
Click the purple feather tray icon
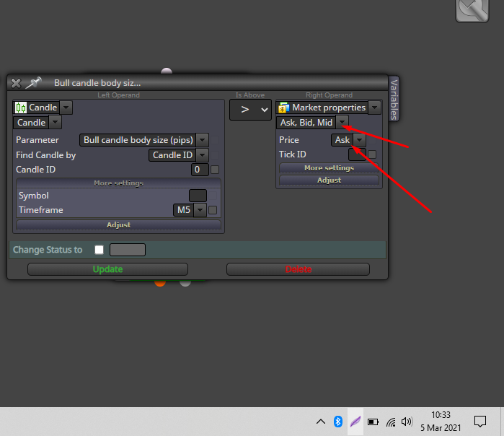point(355,422)
